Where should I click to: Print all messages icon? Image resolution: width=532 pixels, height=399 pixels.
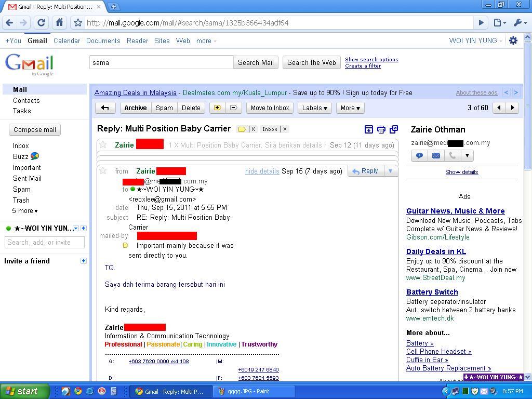coord(381,129)
